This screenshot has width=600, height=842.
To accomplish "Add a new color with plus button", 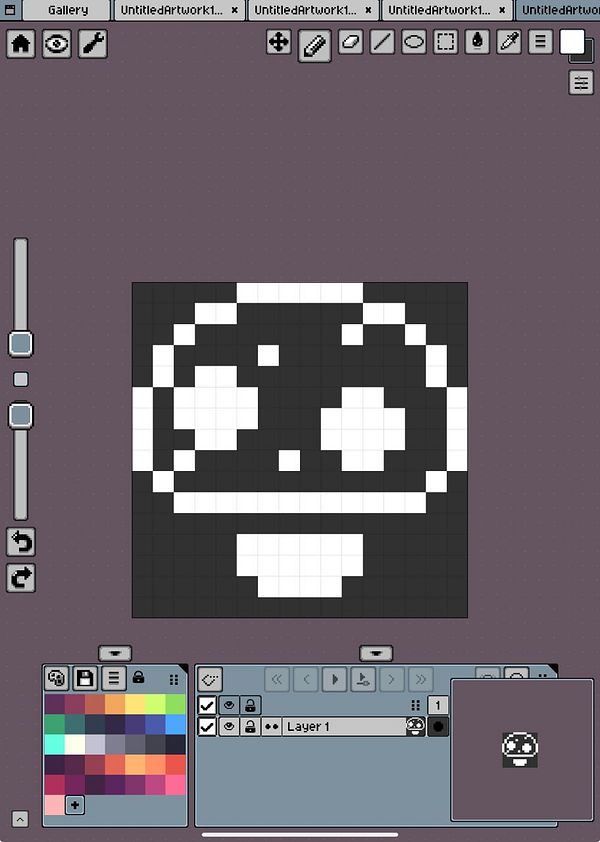I will click(x=75, y=805).
